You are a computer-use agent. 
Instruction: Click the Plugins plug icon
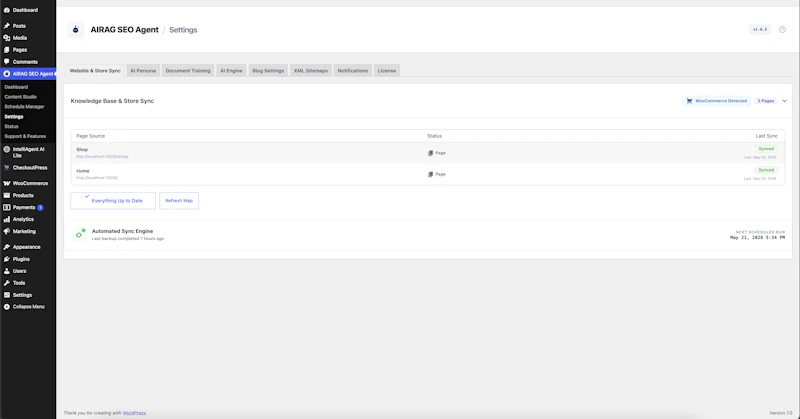pyautogui.click(x=7, y=259)
